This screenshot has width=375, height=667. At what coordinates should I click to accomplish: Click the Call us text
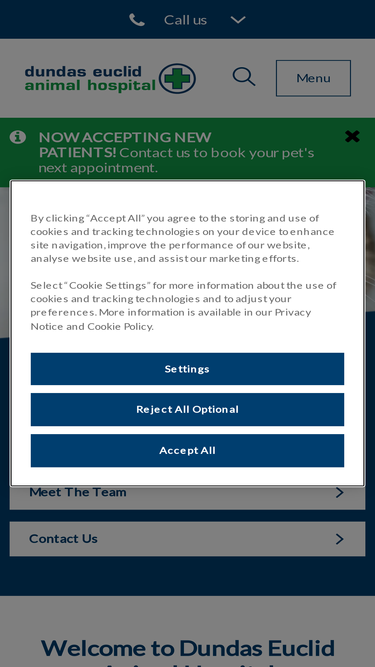(x=185, y=20)
